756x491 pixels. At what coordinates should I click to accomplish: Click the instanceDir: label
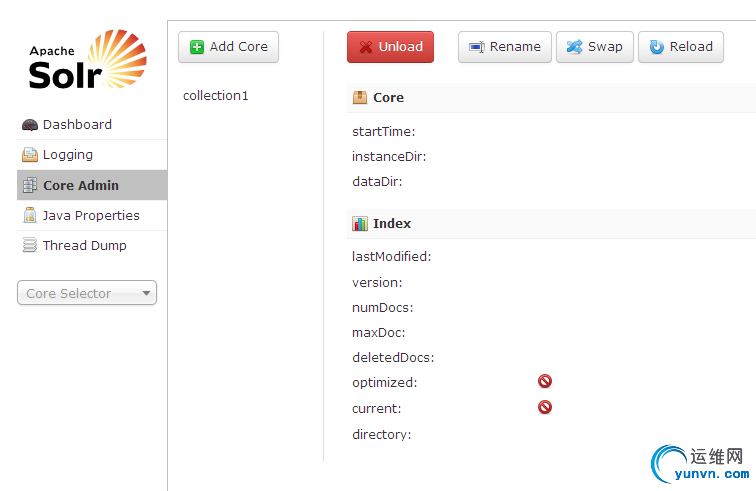pos(389,157)
